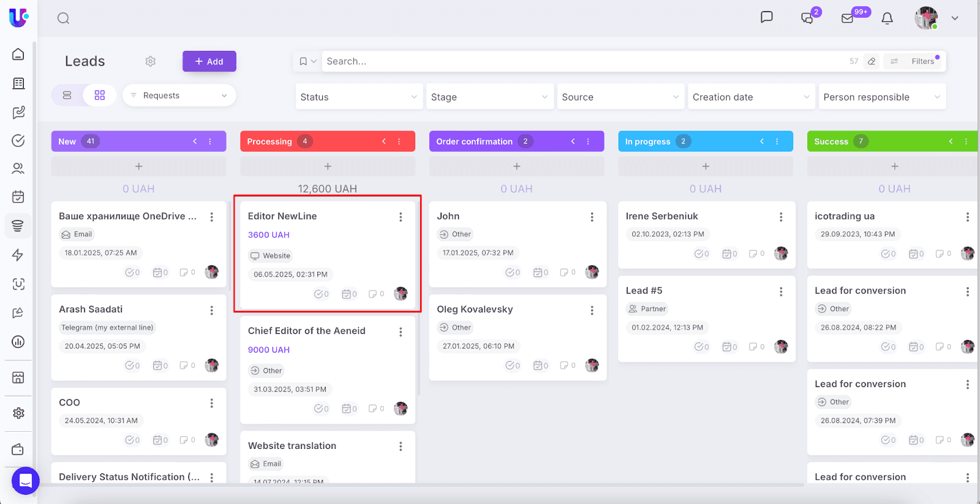
Task: Click the Add lead button
Action: 209,61
